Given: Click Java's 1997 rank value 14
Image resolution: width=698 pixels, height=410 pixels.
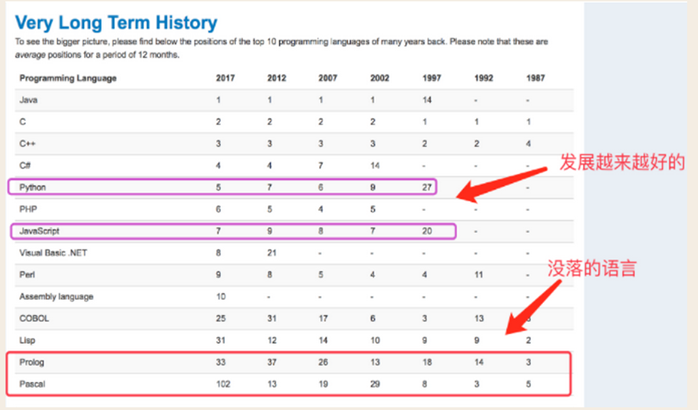Looking at the screenshot, I should 427,100.
